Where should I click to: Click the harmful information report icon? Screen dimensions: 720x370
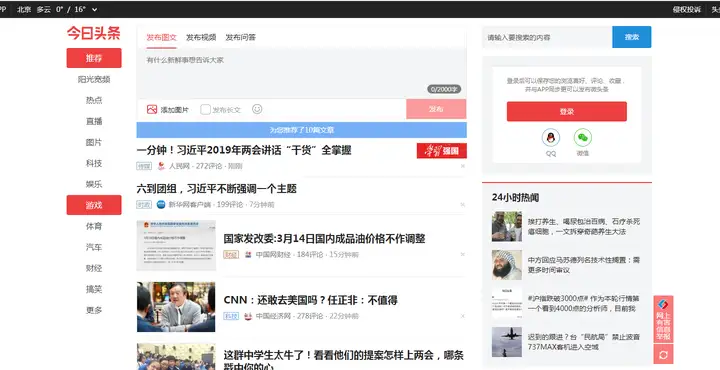663,319
